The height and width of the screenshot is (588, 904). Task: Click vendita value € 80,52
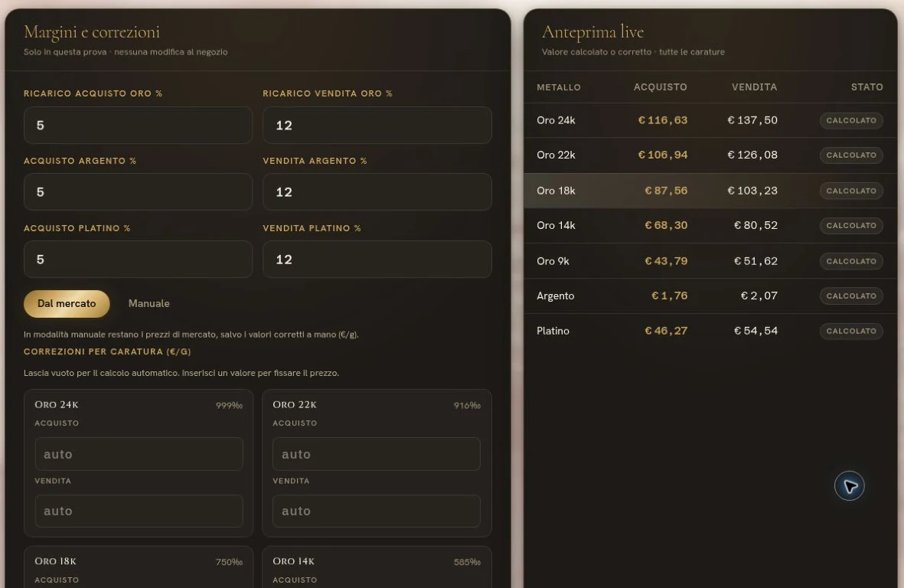756,225
